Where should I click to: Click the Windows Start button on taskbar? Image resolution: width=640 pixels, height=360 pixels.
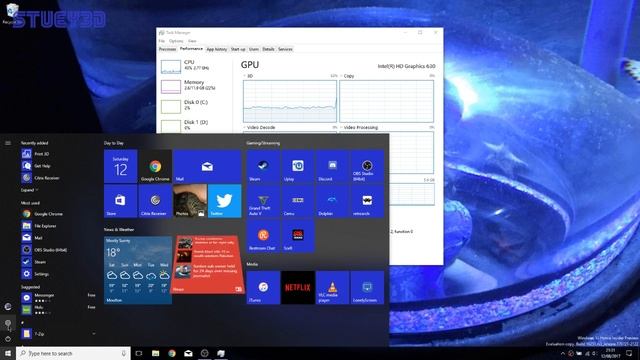(8, 353)
